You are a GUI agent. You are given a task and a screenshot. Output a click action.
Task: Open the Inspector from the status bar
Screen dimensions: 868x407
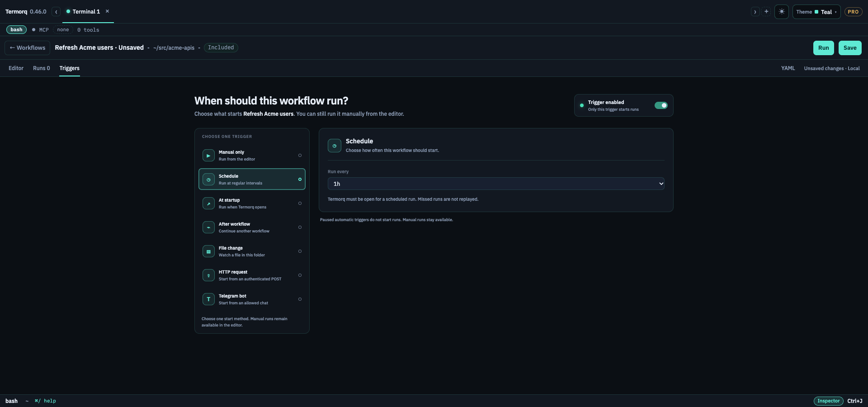coord(829,401)
